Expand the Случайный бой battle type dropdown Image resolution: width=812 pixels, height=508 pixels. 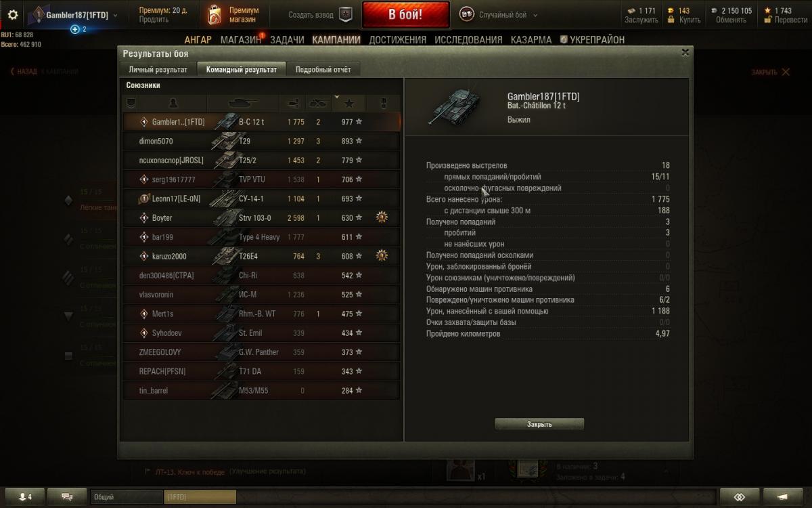(x=535, y=15)
